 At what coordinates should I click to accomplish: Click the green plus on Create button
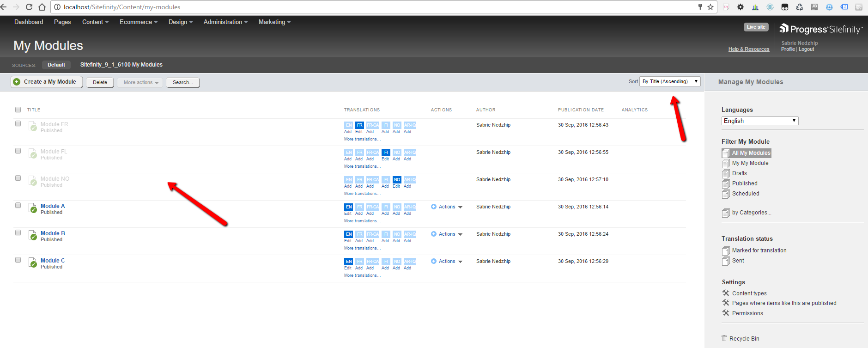point(17,82)
